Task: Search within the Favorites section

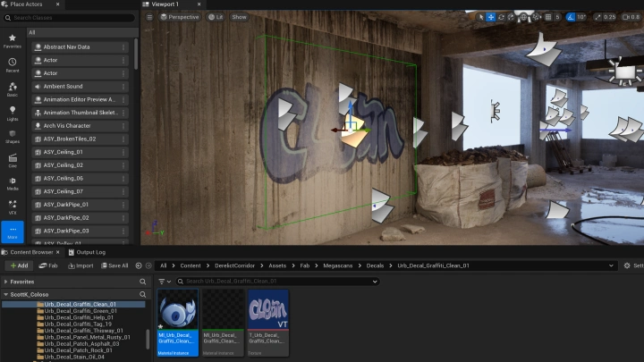Action: 142,282
